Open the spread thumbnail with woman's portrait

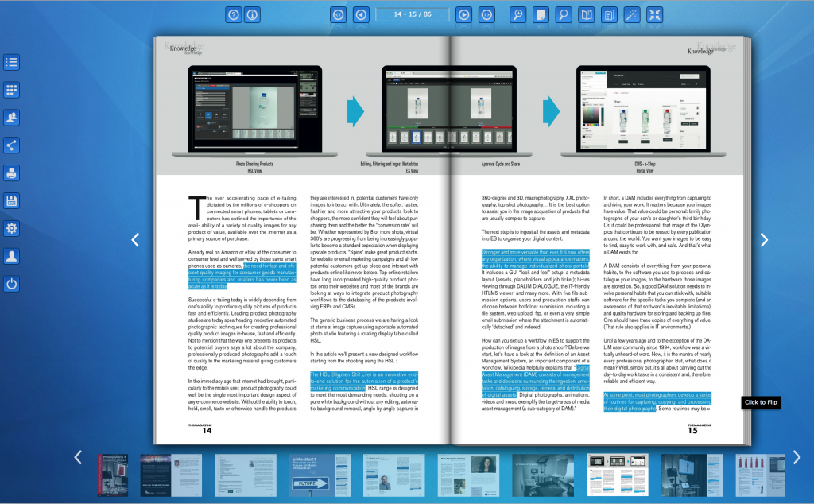tap(468, 475)
